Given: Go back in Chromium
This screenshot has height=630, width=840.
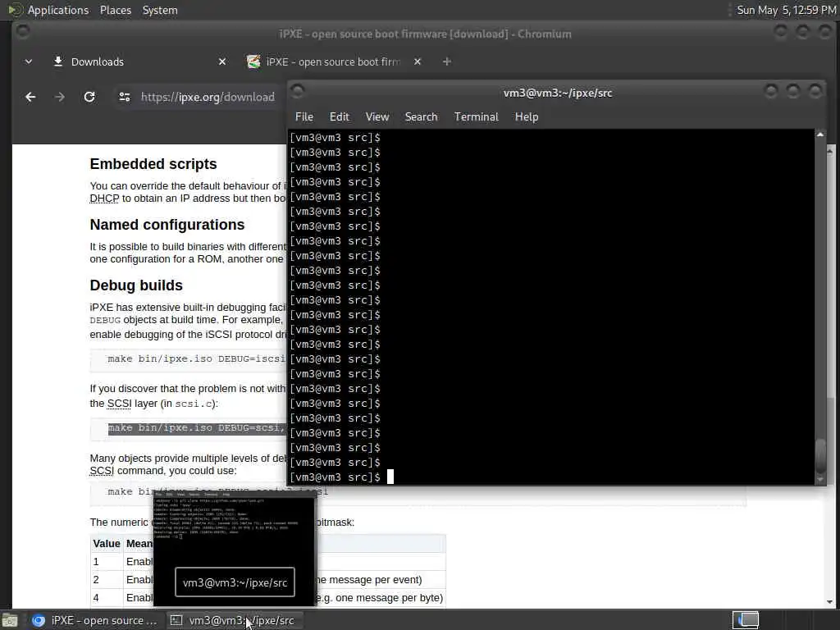Looking at the screenshot, I should pos(30,97).
